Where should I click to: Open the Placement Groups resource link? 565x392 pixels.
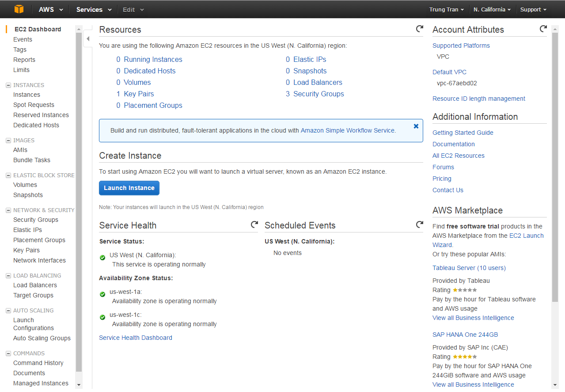coord(153,105)
